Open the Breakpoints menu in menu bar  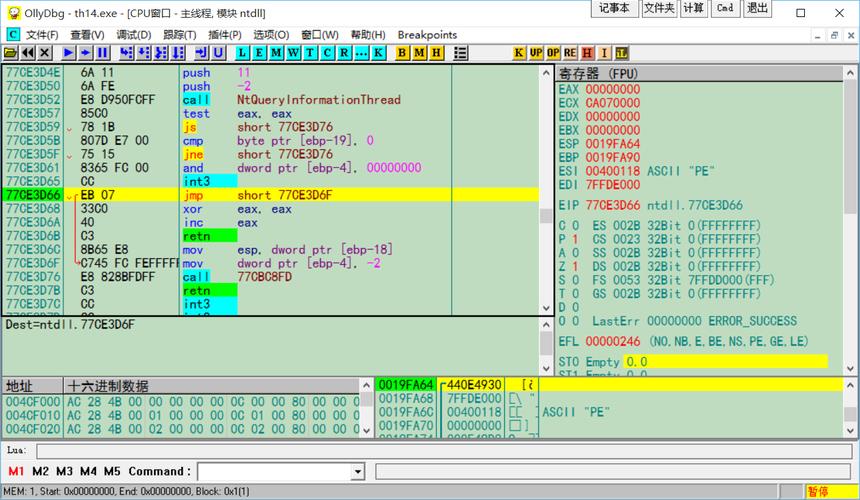pyautogui.click(x=427, y=34)
